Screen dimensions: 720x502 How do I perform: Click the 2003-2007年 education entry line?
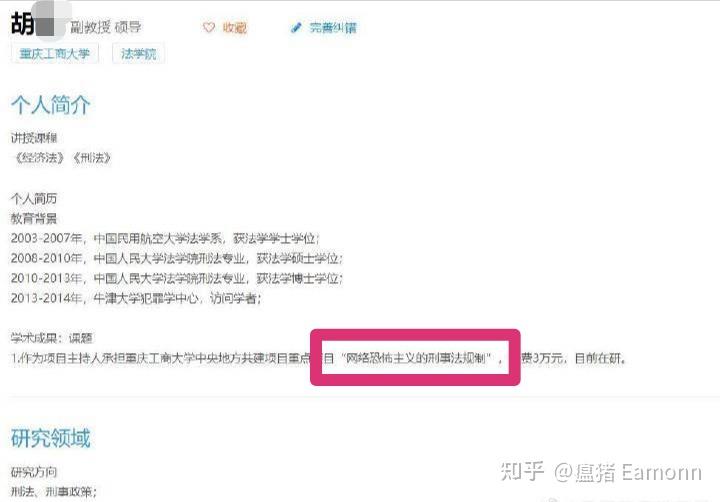click(165, 238)
